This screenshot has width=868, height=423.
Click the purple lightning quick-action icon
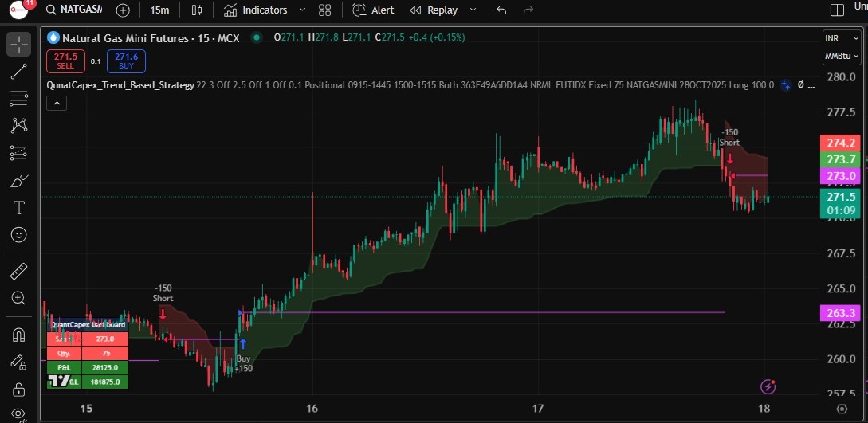coord(768,386)
